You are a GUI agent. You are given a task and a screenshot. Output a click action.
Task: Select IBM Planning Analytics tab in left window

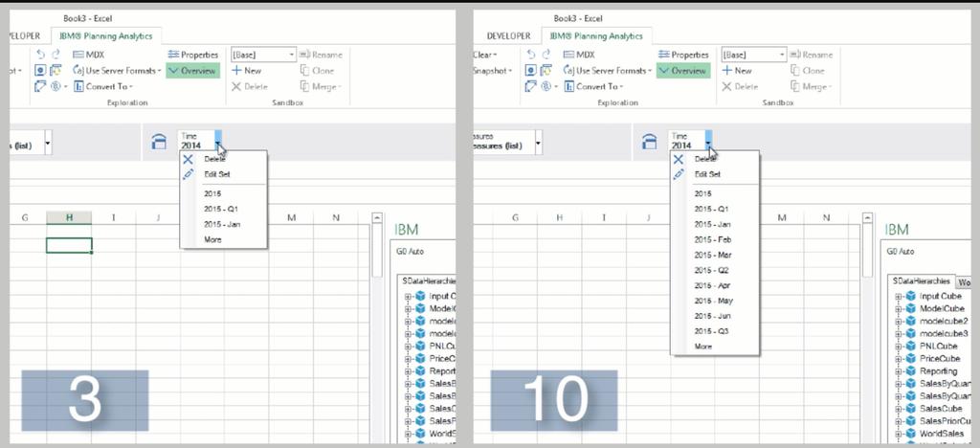(106, 35)
